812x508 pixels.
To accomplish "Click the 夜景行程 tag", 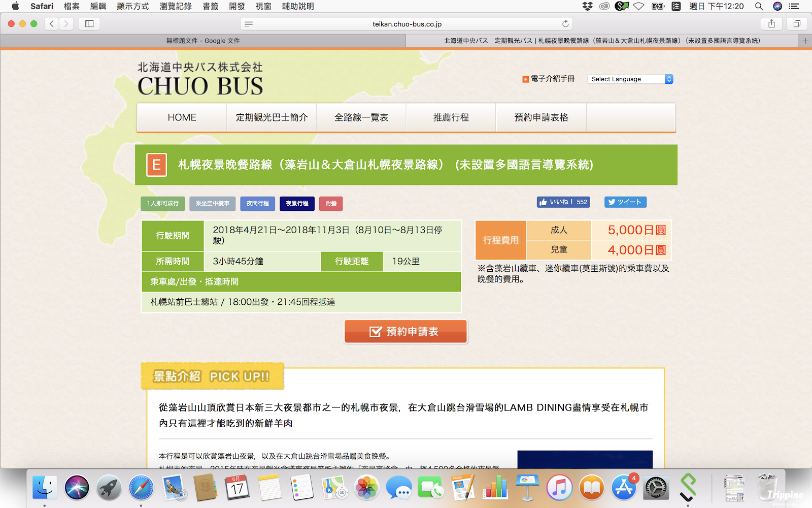I will 297,204.
